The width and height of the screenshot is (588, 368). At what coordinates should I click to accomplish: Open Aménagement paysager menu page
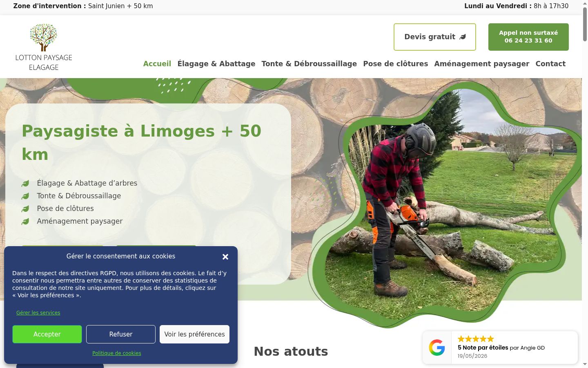482,64
